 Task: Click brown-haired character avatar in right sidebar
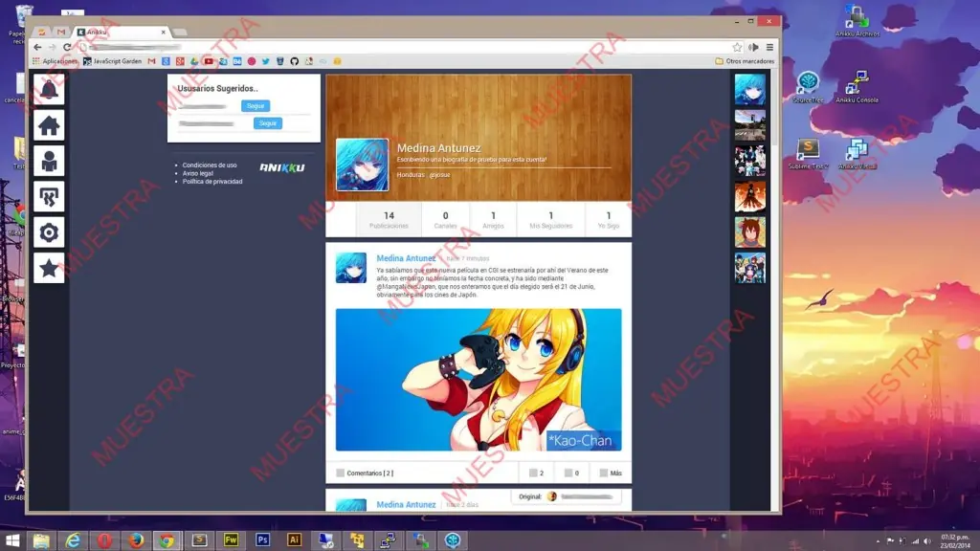(750, 232)
